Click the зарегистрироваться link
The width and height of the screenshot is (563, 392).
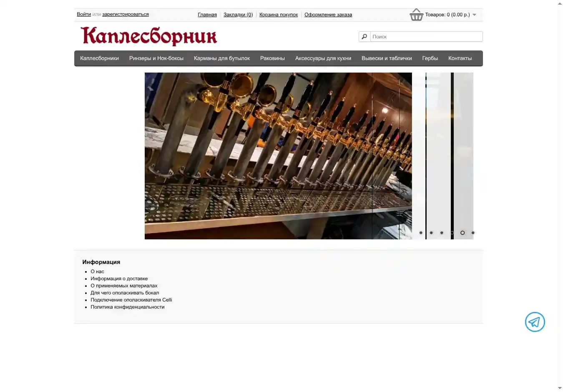click(125, 14)
